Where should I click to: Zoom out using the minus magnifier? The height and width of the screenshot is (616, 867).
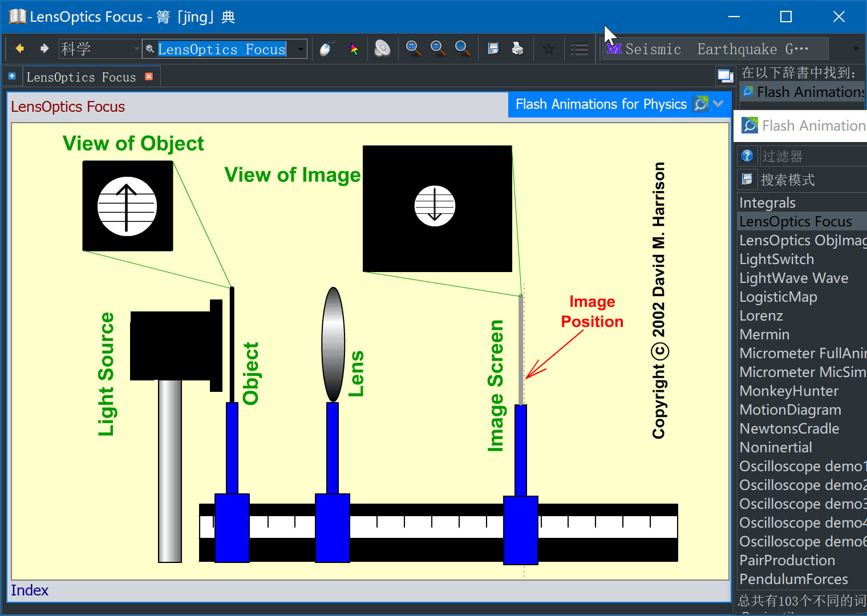pyautogui.click(x=438, y=49)
